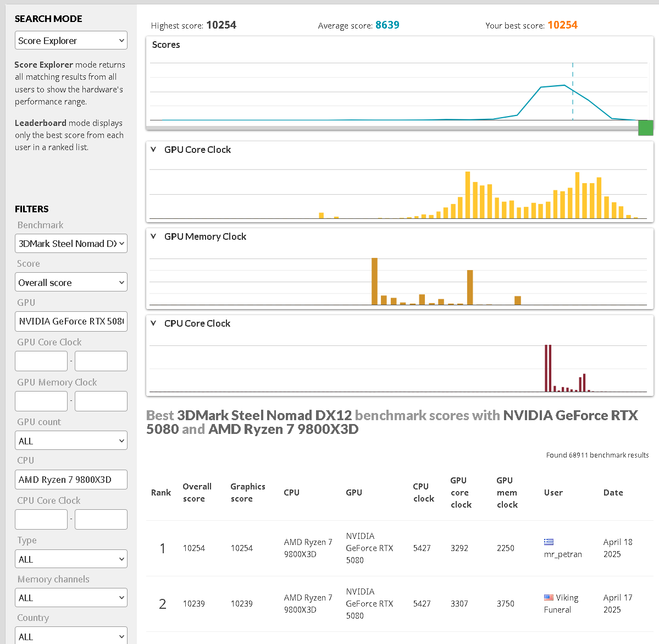The height and width of the screenshot is (644, 659).
Task: Open the Memory channels dropdown
Action: pyautogui.click(x=71, y=598)
